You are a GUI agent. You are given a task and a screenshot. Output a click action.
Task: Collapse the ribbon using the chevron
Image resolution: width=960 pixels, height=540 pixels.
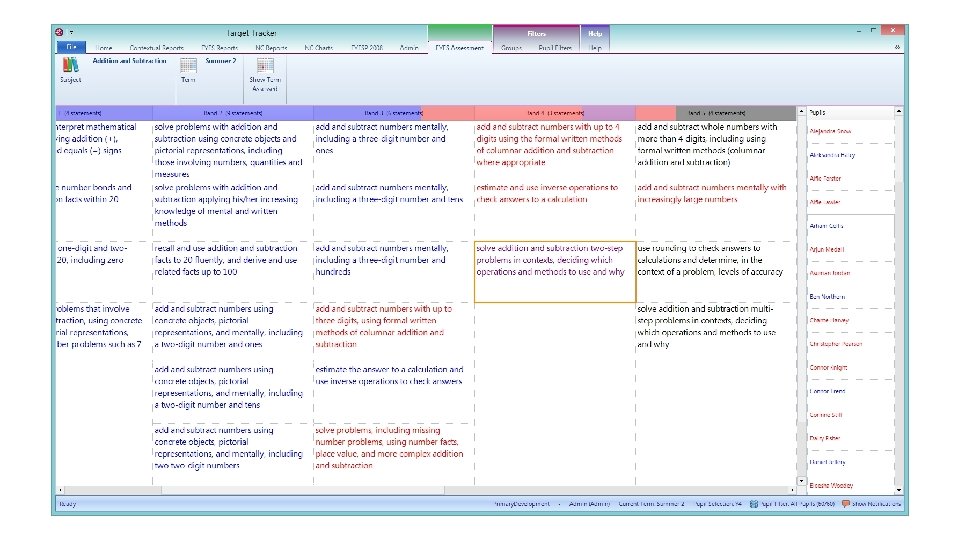[897, 47]
